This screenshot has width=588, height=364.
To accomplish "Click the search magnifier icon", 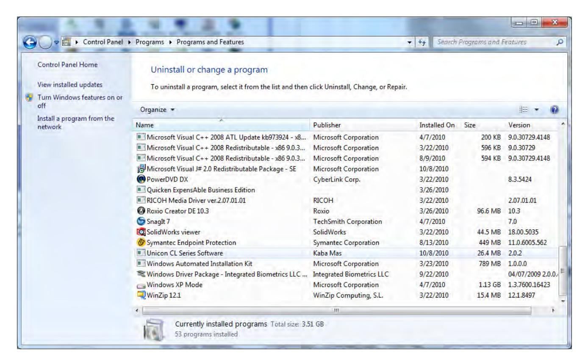I will click(560, 42).
